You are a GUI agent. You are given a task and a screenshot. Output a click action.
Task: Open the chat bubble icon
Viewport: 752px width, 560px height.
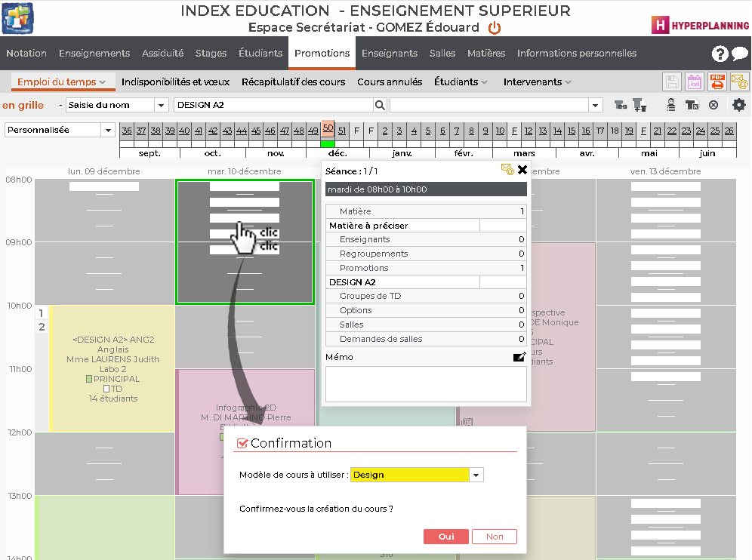click(x=739, y=54)
